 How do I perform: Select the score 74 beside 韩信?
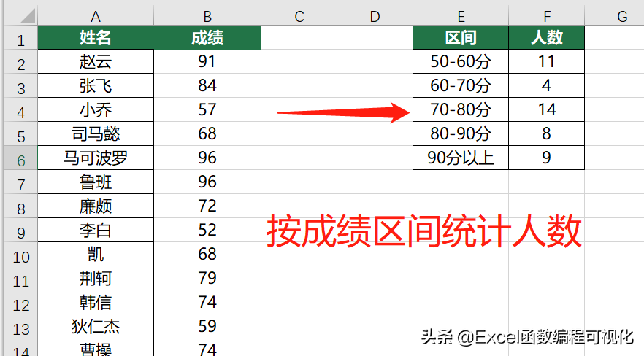[207, 302]
